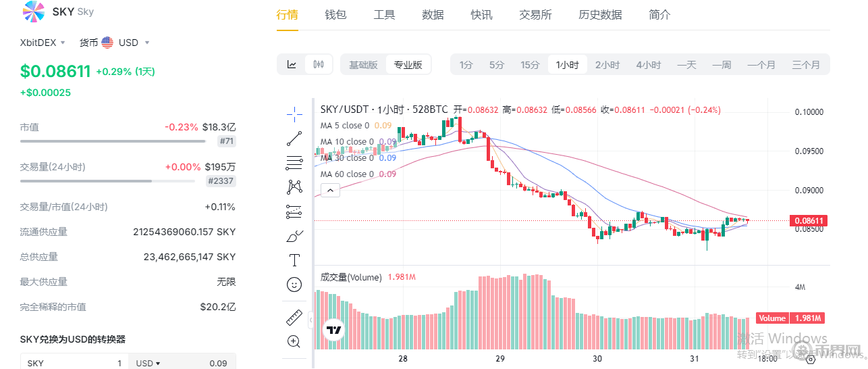Switch to the 历史数据 tab
Viewport: 868px width, 369px height.
click(600, 15)
